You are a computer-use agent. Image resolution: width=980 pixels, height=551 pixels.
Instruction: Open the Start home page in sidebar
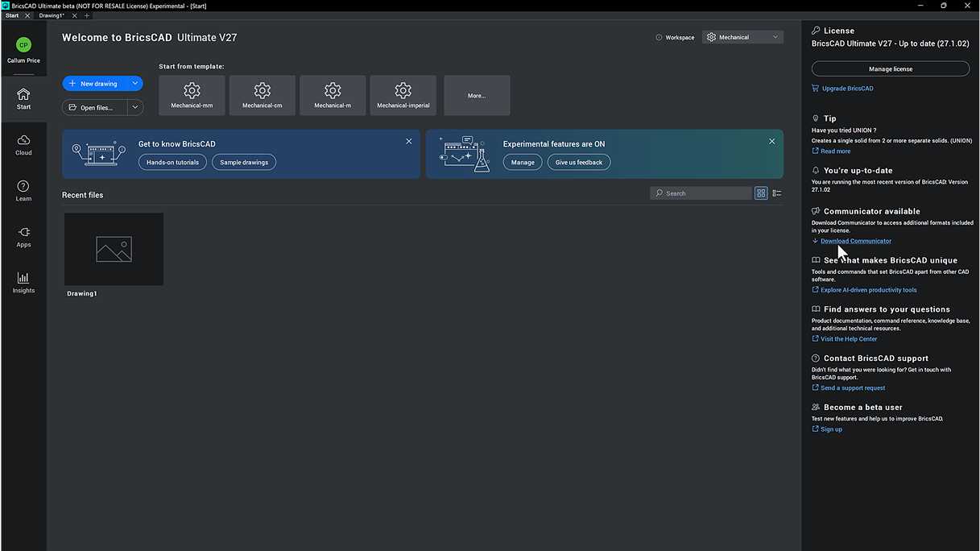(x=23, y=98)
